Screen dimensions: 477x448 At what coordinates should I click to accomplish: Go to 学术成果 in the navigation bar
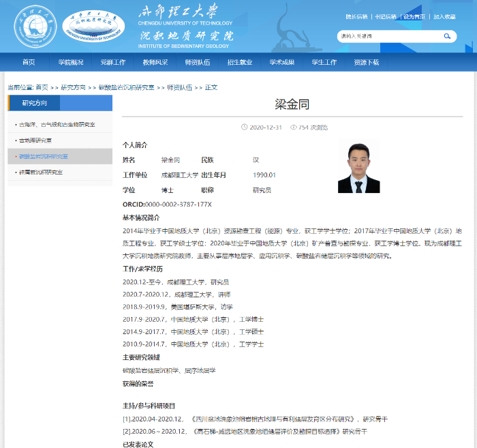[282, 62]
